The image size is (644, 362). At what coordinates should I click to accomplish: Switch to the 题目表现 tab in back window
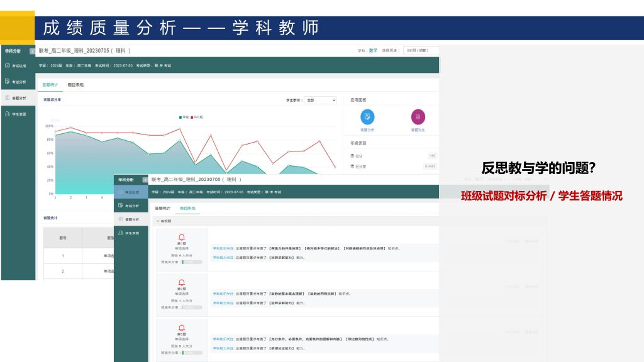click(x=75, y=85)
